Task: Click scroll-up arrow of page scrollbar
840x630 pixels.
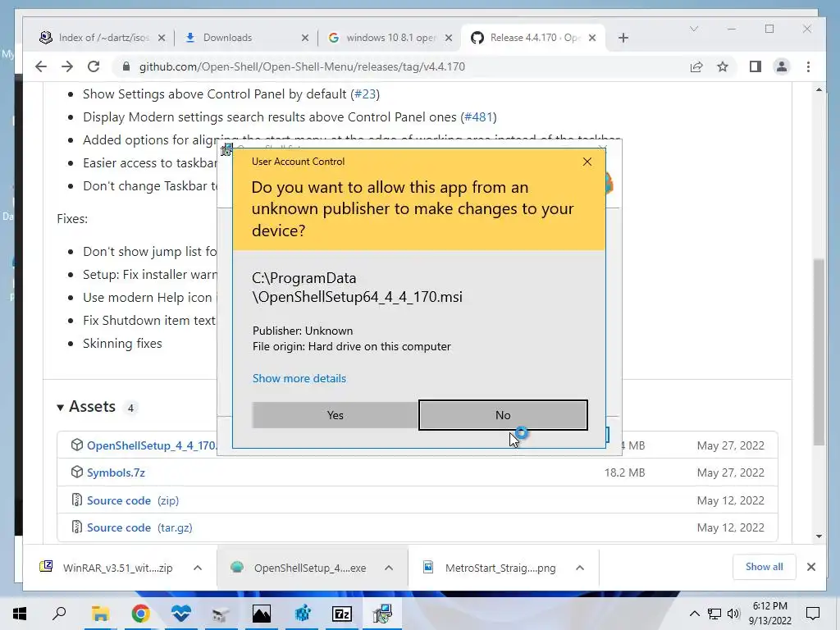Action: (819, 90)
